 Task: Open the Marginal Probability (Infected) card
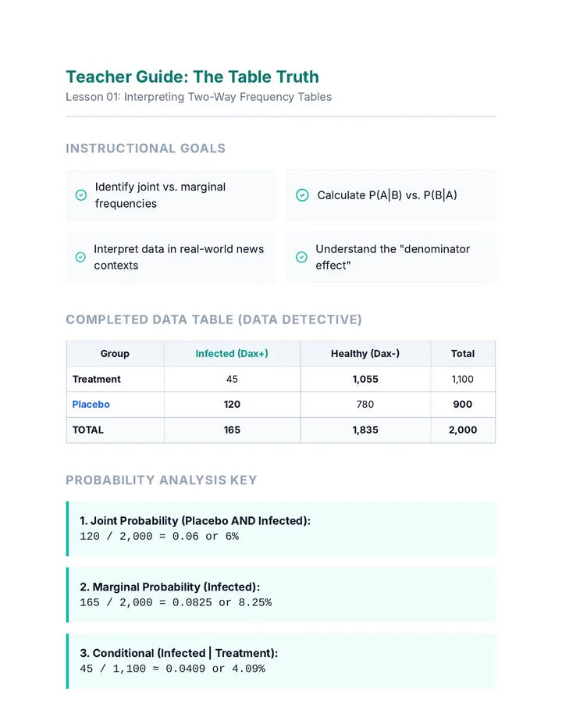281,594
